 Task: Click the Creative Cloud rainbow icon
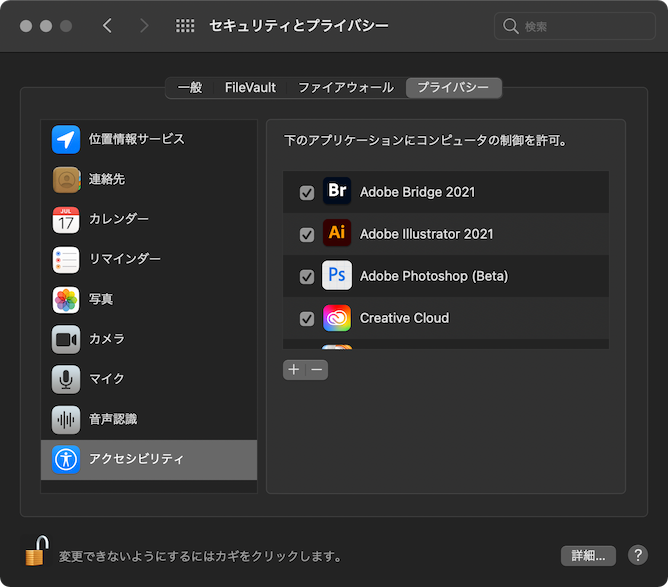click(337, 317)
